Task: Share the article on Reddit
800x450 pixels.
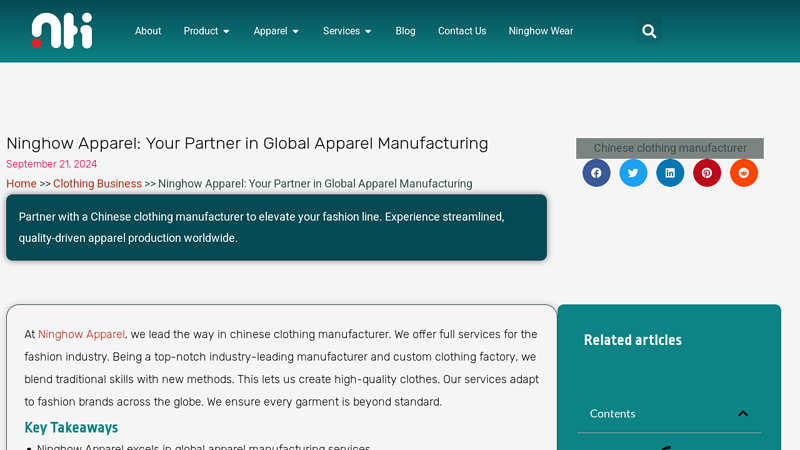Action: point(743,173)
